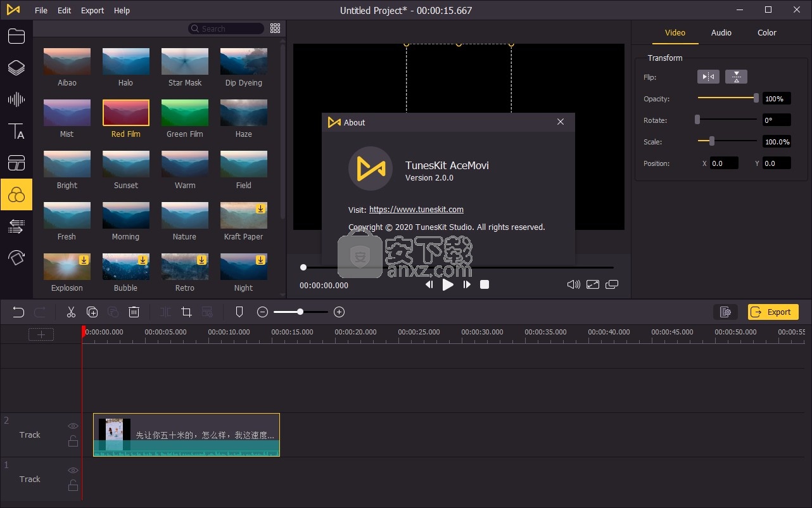Switch filter view with grid icon
This screenshot has width=812, height=508.
point(275,29)
